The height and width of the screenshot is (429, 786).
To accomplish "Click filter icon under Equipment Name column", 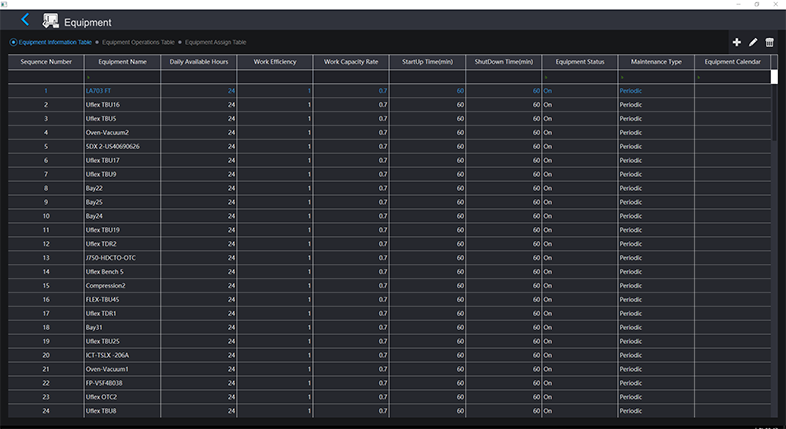I will [88, 77].
